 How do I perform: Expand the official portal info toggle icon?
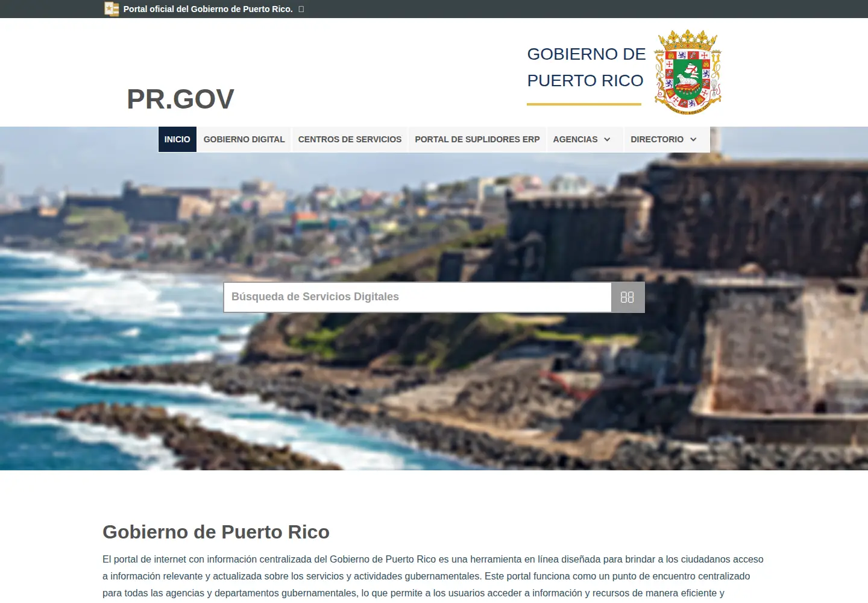[x=301, y=9]
